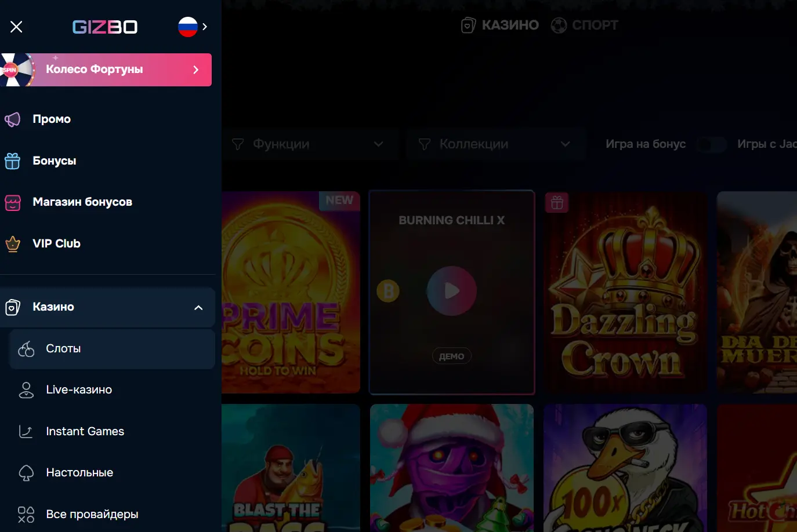Click the crown icon beside VIP Club
Screen dimensions: 797x532
tap(13, 243)
